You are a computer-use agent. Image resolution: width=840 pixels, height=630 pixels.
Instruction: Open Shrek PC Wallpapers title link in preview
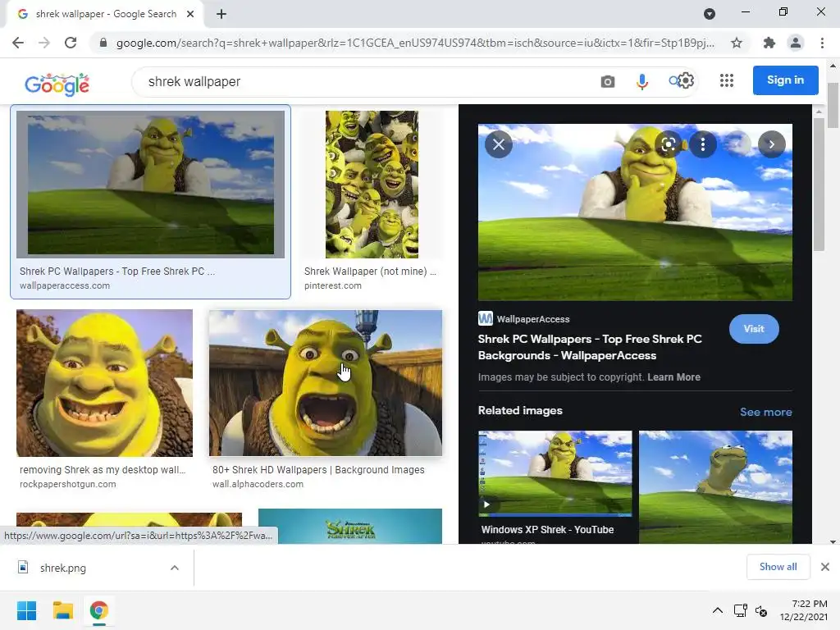(x=590, y=347)
